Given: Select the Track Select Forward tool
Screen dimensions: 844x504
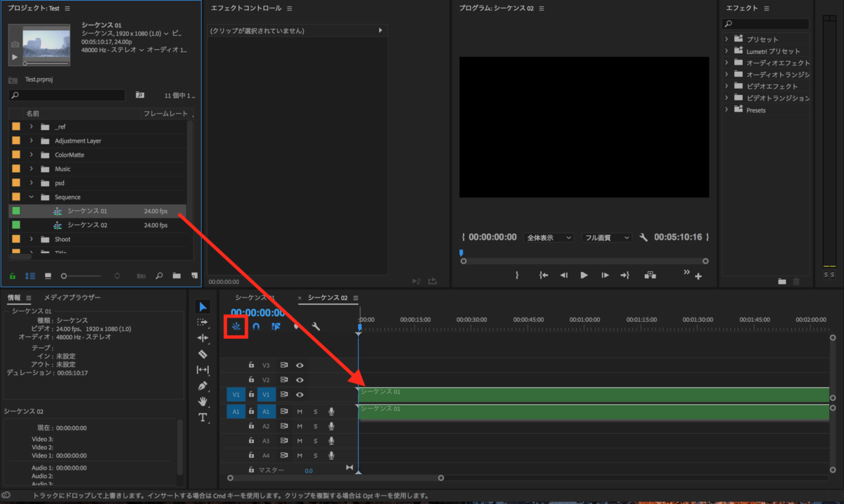Looking at the screenshot, I should (203, 323).
